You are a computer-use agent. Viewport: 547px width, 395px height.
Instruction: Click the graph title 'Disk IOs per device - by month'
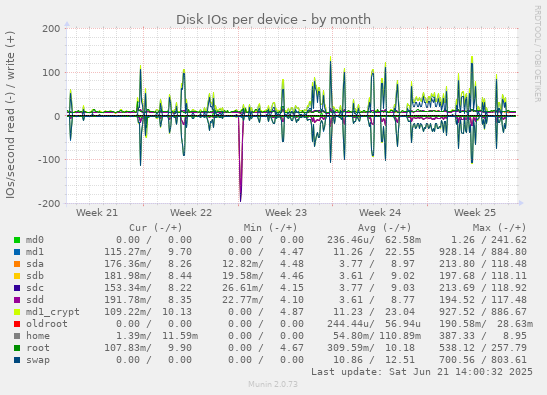(273, 20)
